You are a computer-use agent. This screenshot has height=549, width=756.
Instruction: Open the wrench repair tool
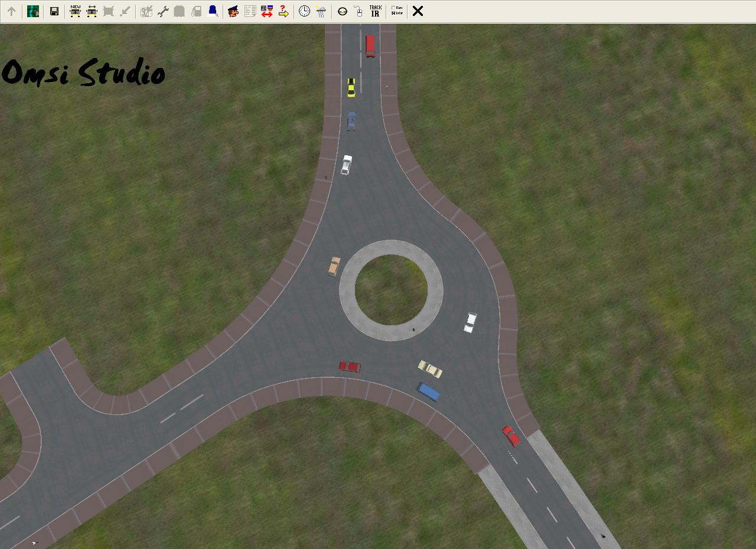coord(163,11)
